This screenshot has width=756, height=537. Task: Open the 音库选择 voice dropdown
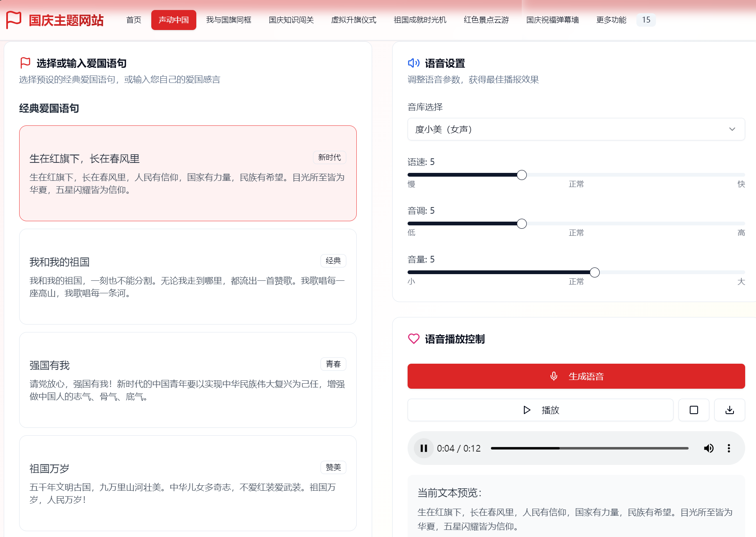[x=576, y=129]
